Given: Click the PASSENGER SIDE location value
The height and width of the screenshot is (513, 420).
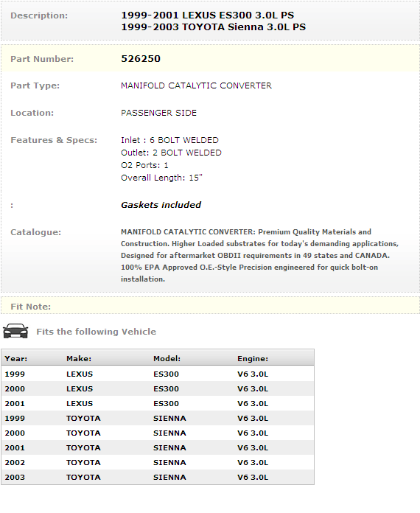Looking at the screenshot, I should (158, 113).
